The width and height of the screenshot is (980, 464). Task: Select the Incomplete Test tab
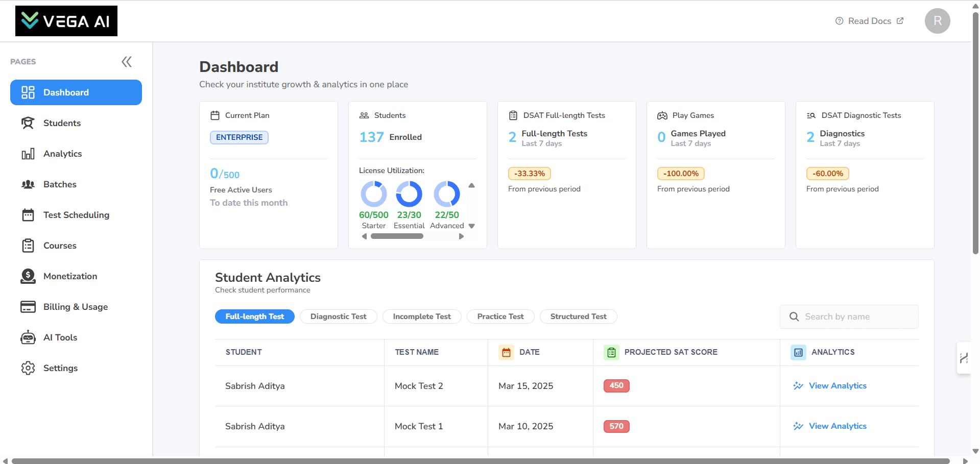[x=422, y=316]
